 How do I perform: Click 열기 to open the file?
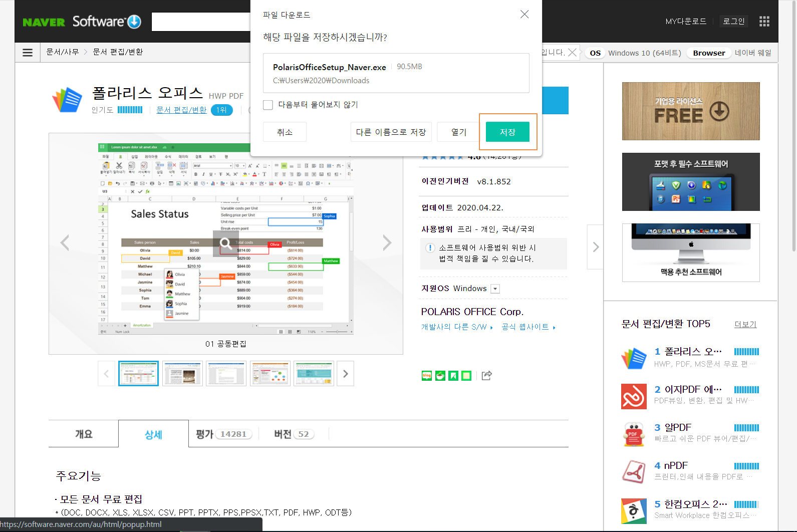[x=458, y=132]
